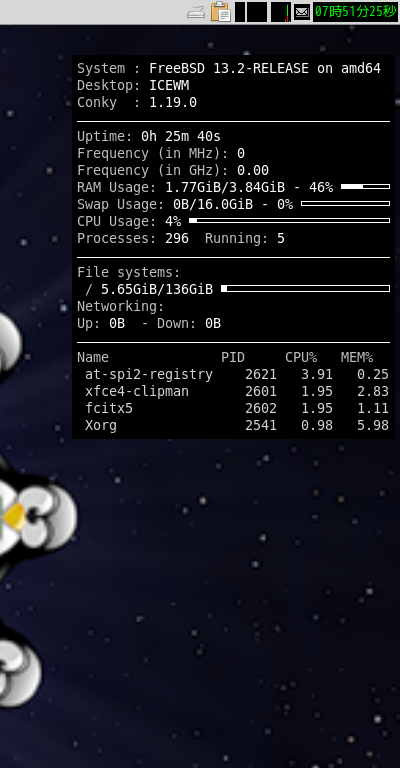This screenshot has height=768, width=400.
Task: Click the 'Down: 0B' network value
Action: [189, 324]
